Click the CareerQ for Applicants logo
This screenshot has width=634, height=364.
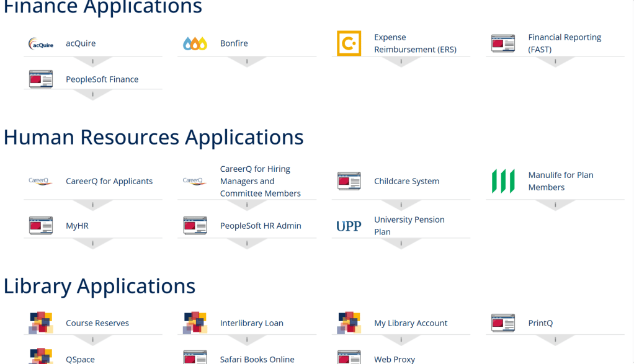41,181
